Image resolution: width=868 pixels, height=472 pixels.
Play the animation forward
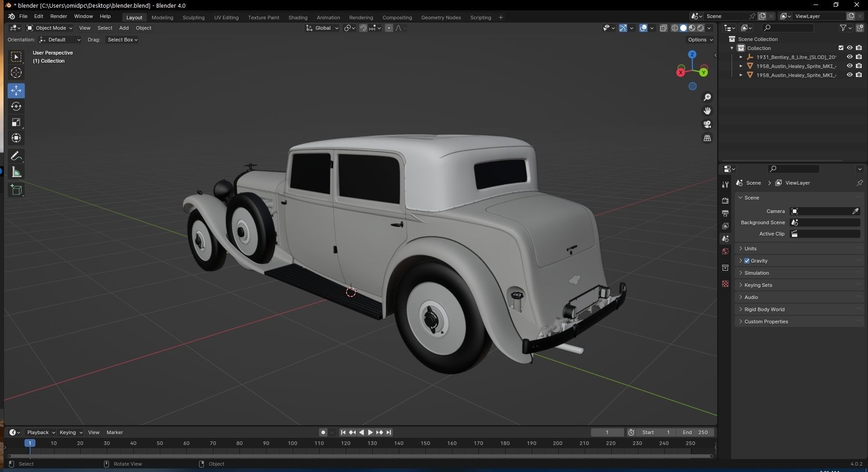[370, 432]
